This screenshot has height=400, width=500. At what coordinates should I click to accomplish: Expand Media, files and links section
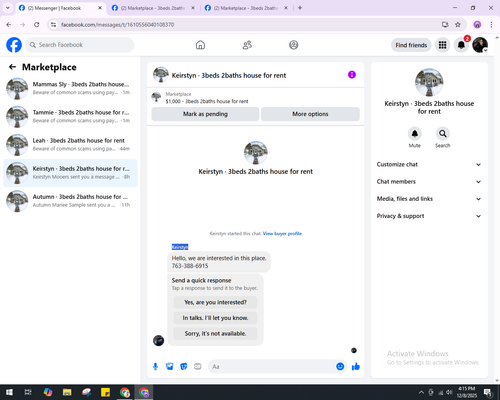[x=429, y=199]
